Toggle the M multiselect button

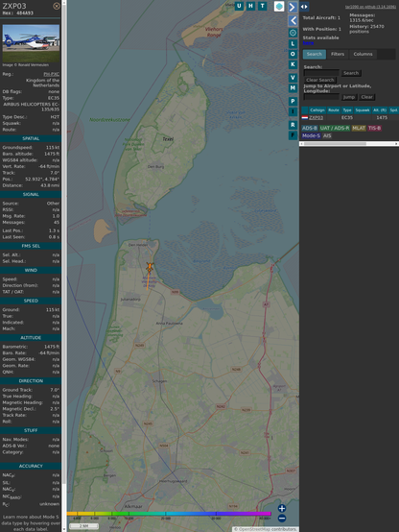coord(293,88)
